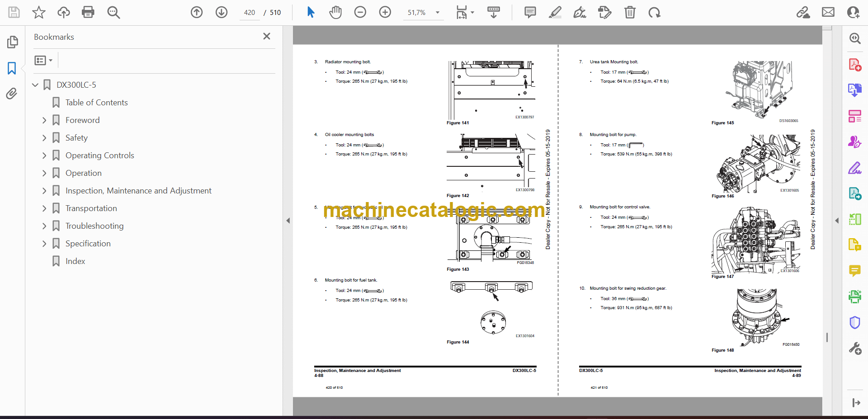
Task: Toggle the Bookmarks panel button
Action: pos(12,68)
